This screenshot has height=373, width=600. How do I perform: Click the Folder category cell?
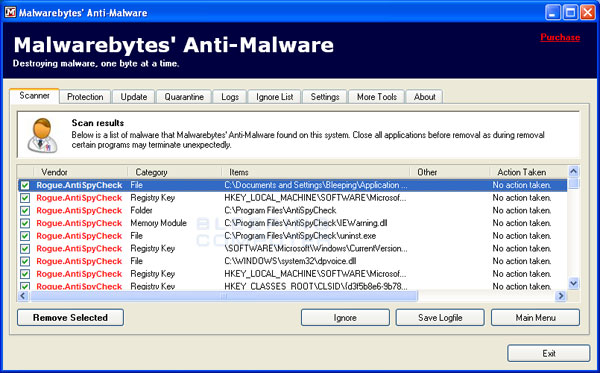[x=141, y=210]
